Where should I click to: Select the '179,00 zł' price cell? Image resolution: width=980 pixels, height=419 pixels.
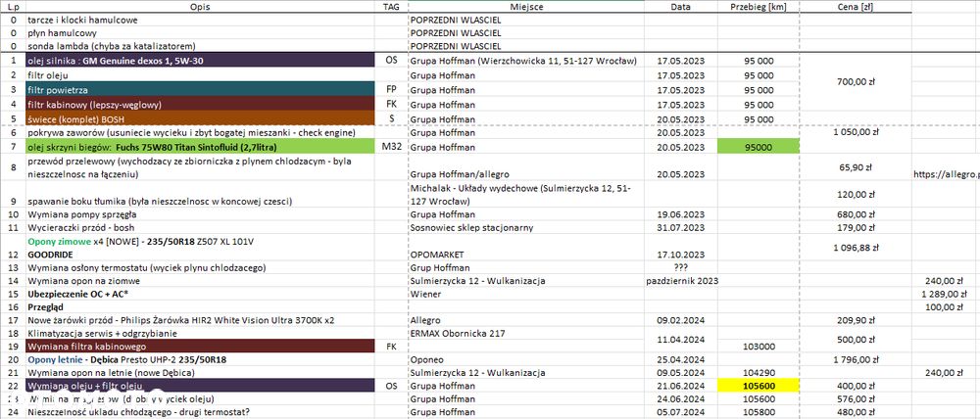855,228
